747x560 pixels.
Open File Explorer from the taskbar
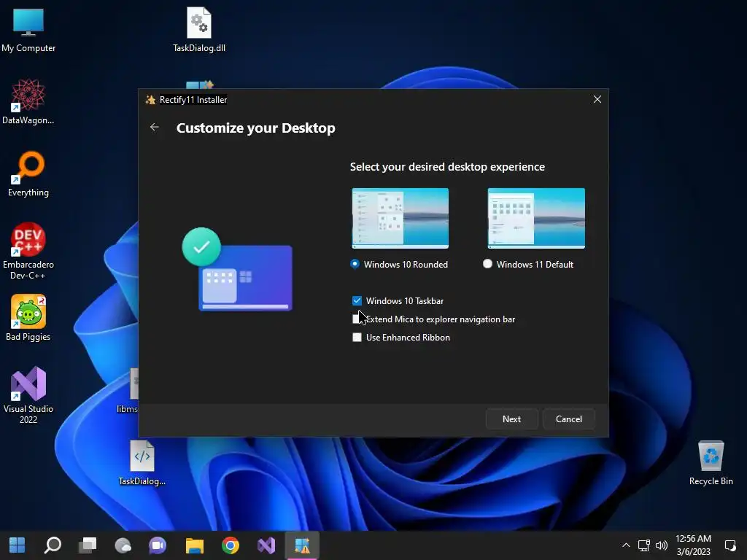pyautogui.click(x=194, y=545)
